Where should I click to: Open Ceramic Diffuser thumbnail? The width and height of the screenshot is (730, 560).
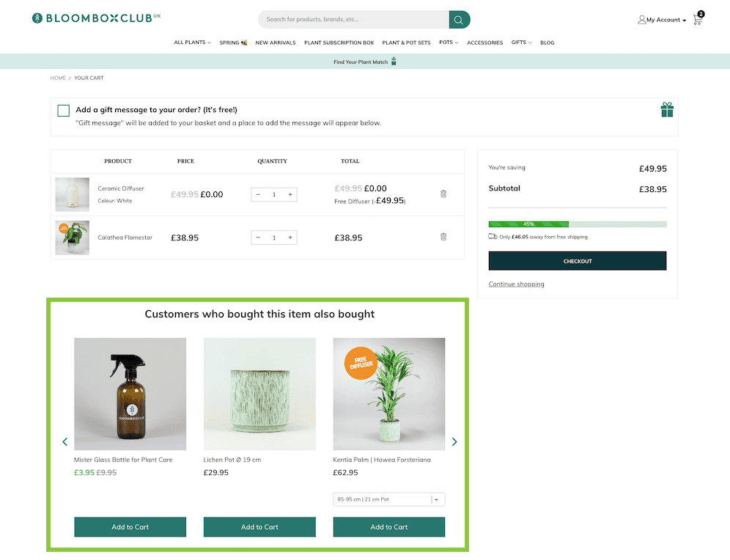click(x=72, y=194)
